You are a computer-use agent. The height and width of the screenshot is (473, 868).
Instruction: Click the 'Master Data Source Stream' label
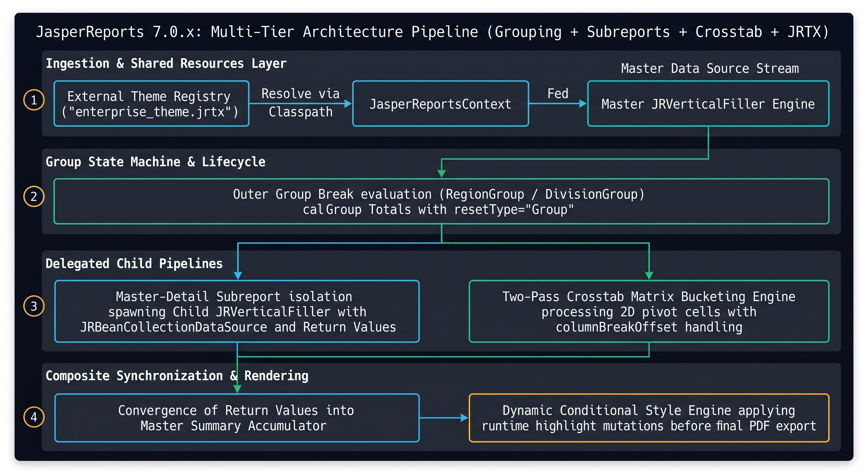pos(710,68)
